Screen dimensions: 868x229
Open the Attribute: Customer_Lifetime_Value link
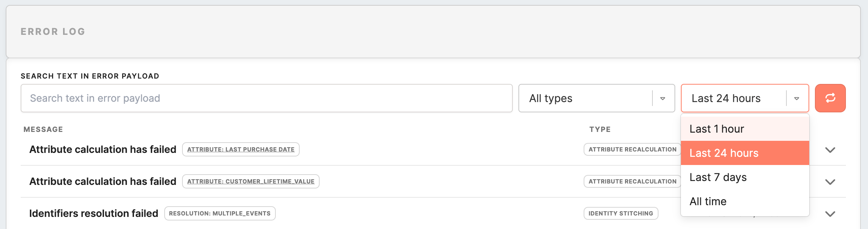[251, 181]
